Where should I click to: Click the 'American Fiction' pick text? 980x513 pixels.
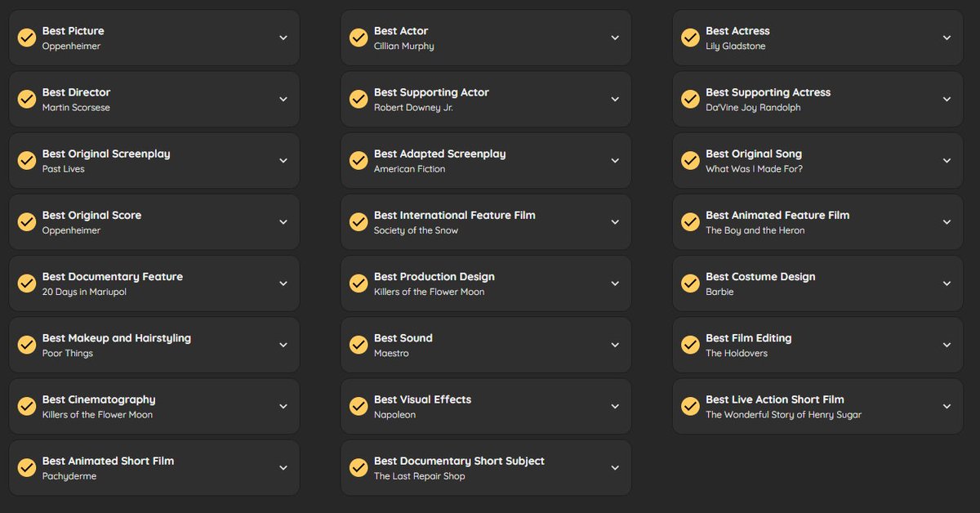click(x=410, y=169)
